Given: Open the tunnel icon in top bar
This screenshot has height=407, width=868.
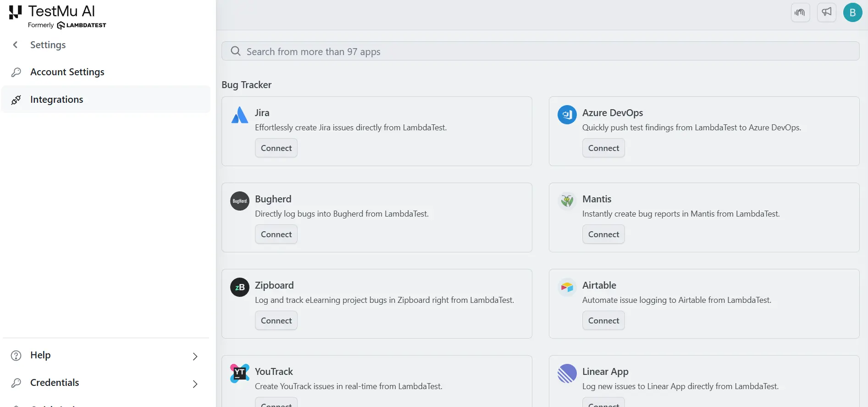Looking at the screenshot, I should (x=800, y=12).
